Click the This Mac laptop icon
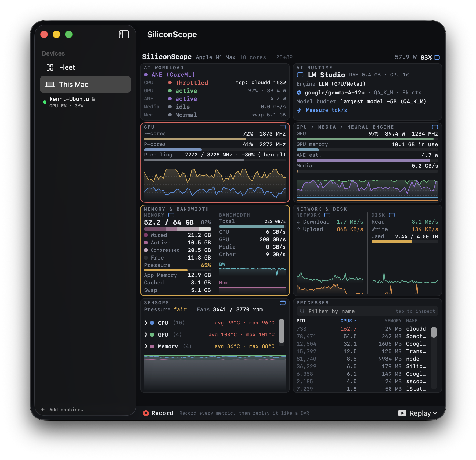Viewport: 476px width, 460px height. point(50,85)
